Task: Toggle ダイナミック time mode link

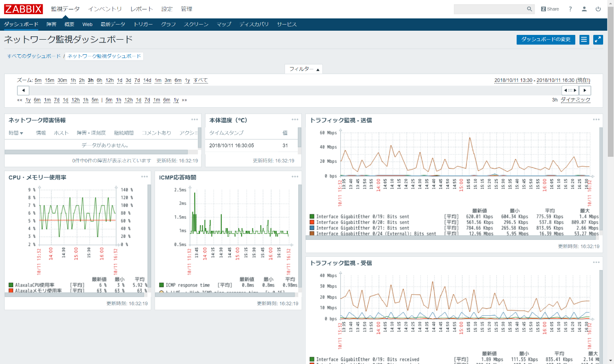Action: pos(576,100)
